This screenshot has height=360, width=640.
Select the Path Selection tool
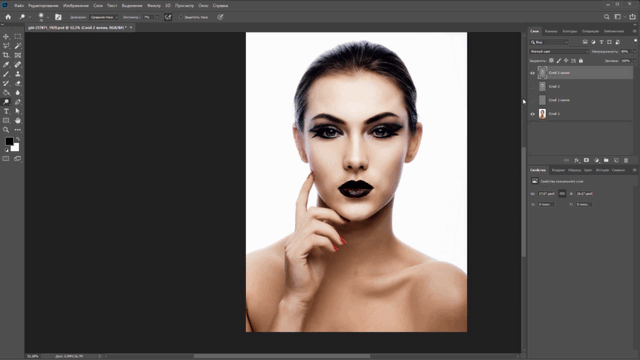tap(18, 111)
